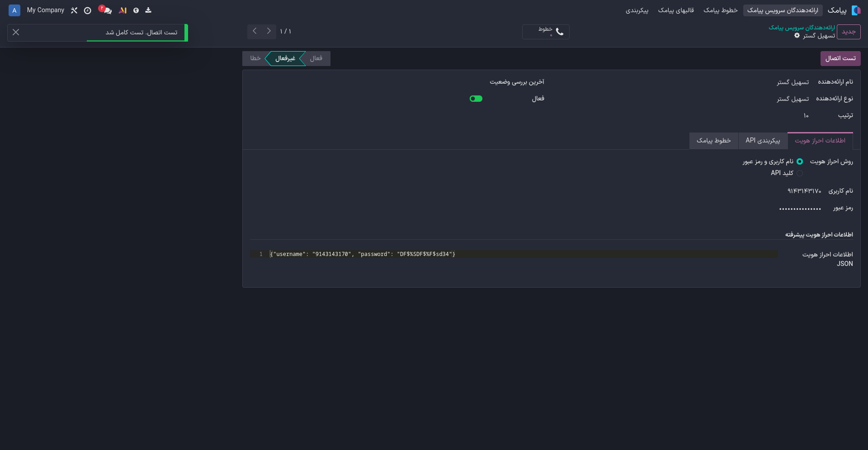
Task: Open the user avatar menu
Action: 14,10
